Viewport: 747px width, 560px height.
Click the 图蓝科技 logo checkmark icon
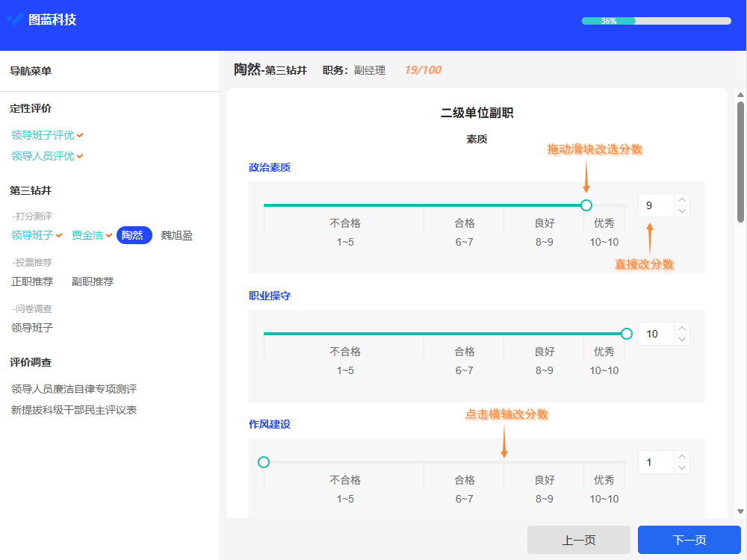[x=13, y=18]
